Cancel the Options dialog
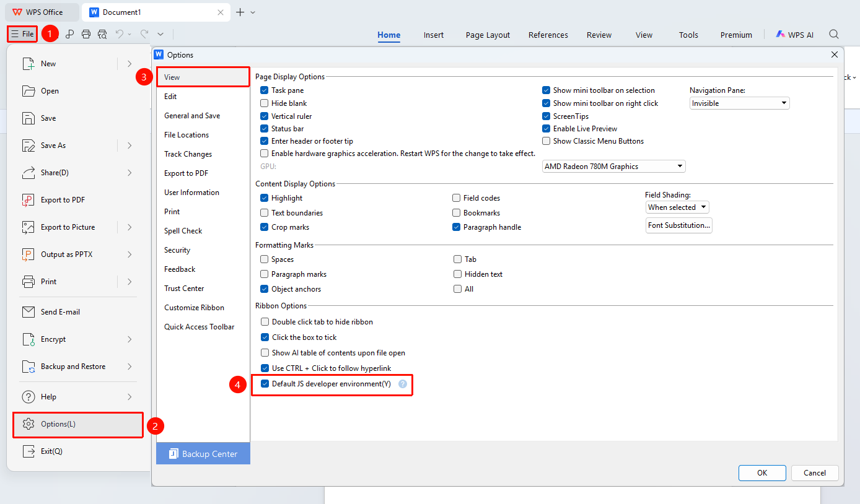 815,473
